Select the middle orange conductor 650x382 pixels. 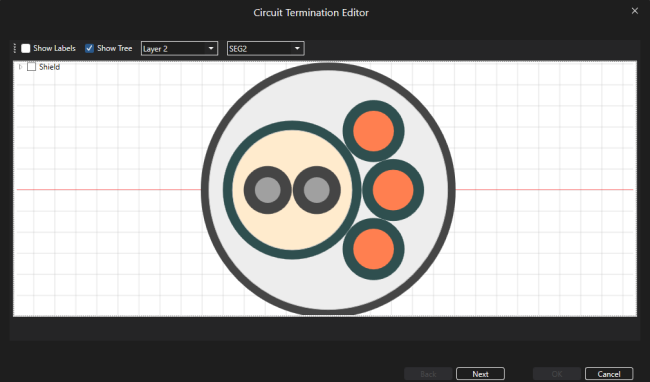[x=393, y=190]
